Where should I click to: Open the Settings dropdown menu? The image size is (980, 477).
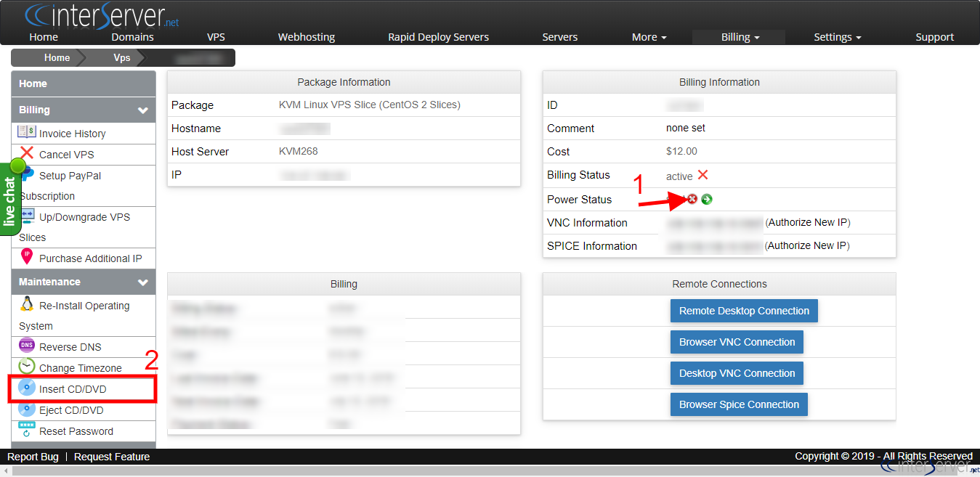pos(838,37)
